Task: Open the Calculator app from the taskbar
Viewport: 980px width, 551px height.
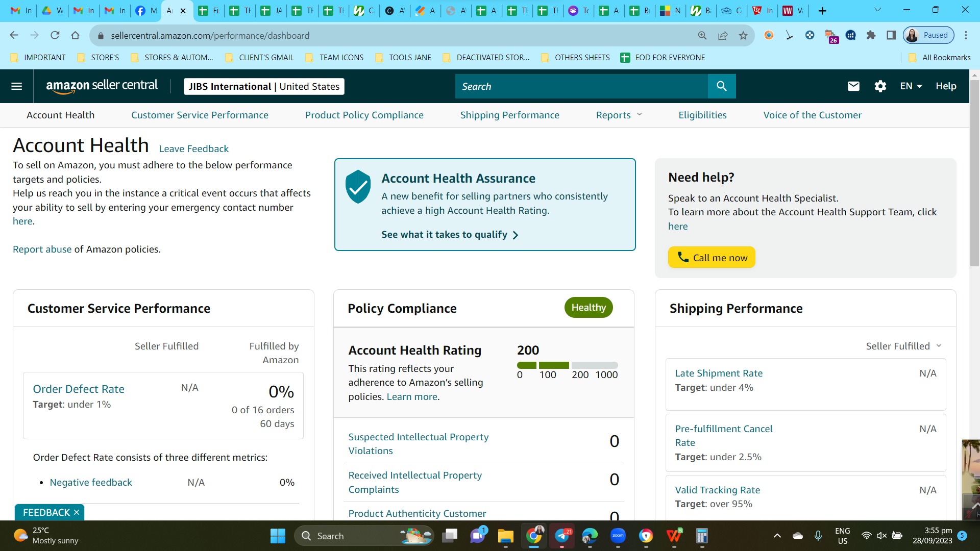Action: coord(702,536)
